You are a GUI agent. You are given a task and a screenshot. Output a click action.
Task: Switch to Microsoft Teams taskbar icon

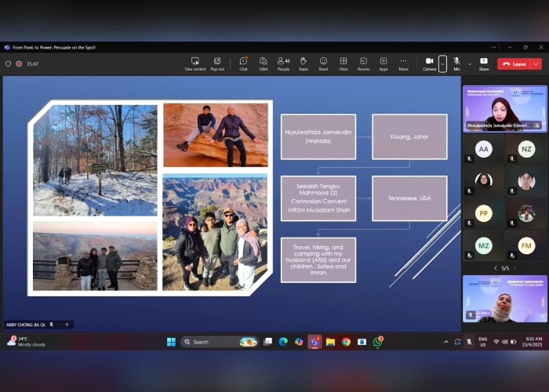314,342
